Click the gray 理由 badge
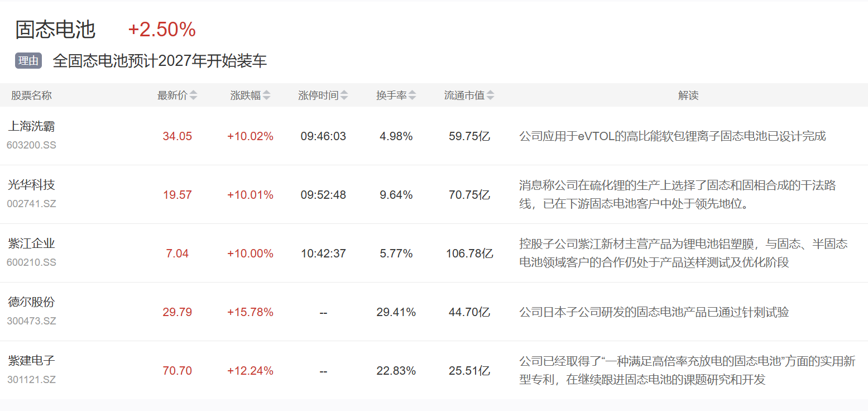The height and width of the screenshot is (411, 868). coord(28,61)
